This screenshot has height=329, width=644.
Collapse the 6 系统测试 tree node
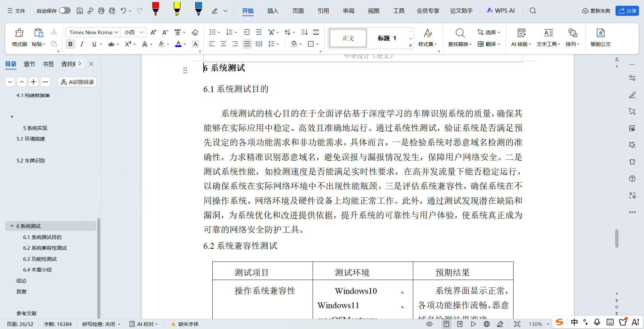[x=12, y=226]
